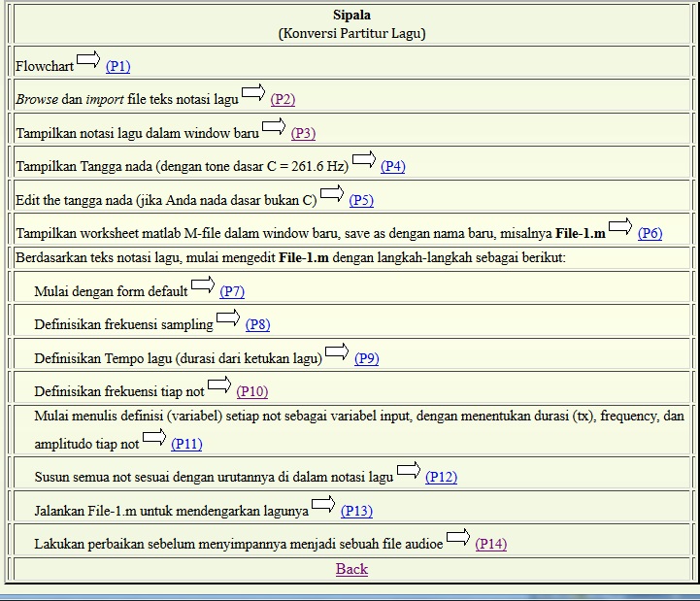Screen dimensions: 700x601
Task: Click the arrow icon after 'di dalam notasi lagu'
Action: (409, 470)
